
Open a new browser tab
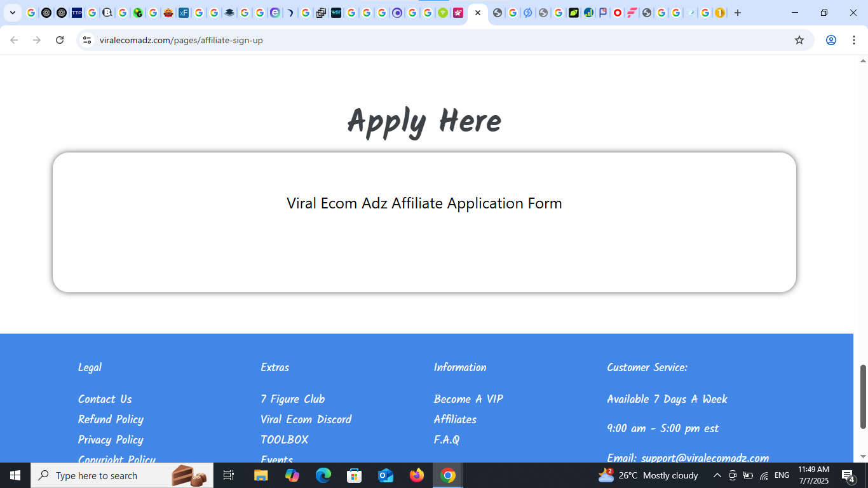738,13
